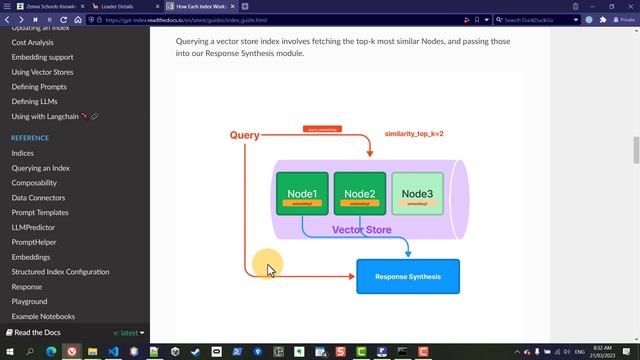Click the ENG language indicator
The height and width of the screenshot is (360, 640).
tap(580, 351)
